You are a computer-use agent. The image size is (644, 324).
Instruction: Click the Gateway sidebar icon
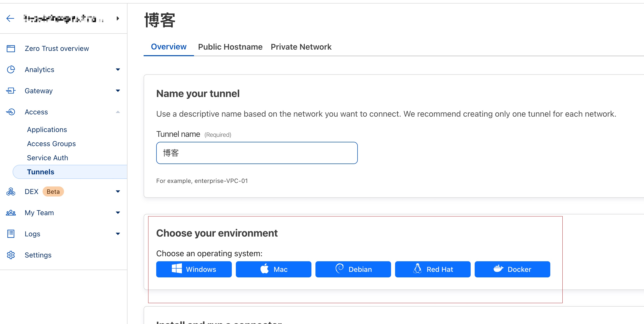click(x=12, y=91)
